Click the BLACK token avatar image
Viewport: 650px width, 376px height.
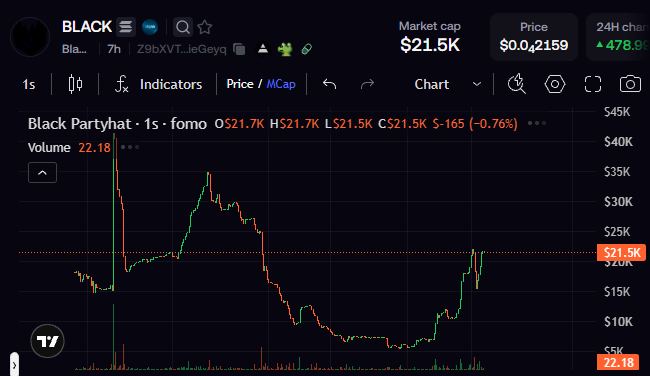tap(30, 37)
